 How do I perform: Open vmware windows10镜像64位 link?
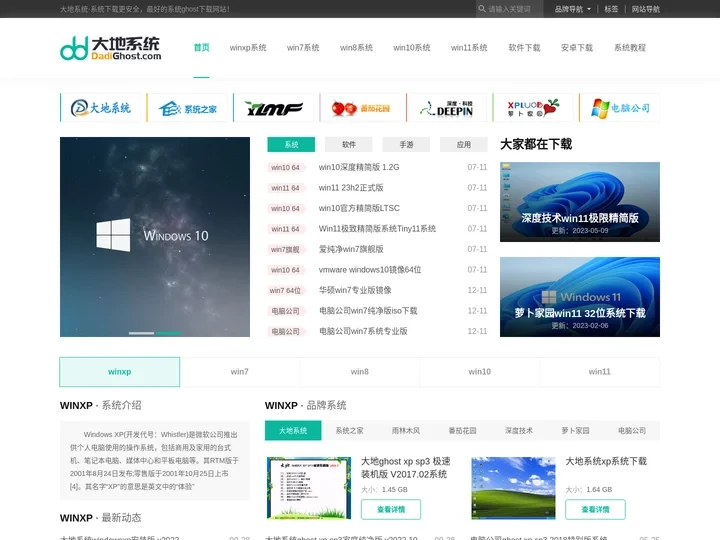[x=370, y=270]
